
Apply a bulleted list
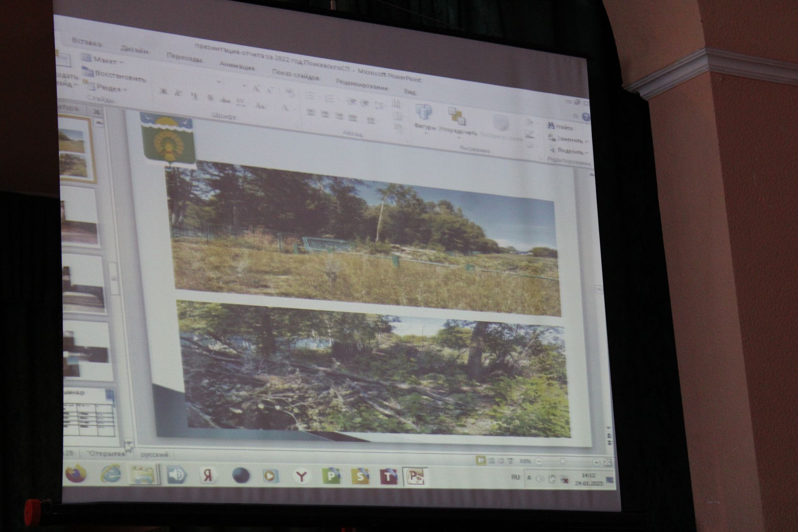[x=310, y=96]
